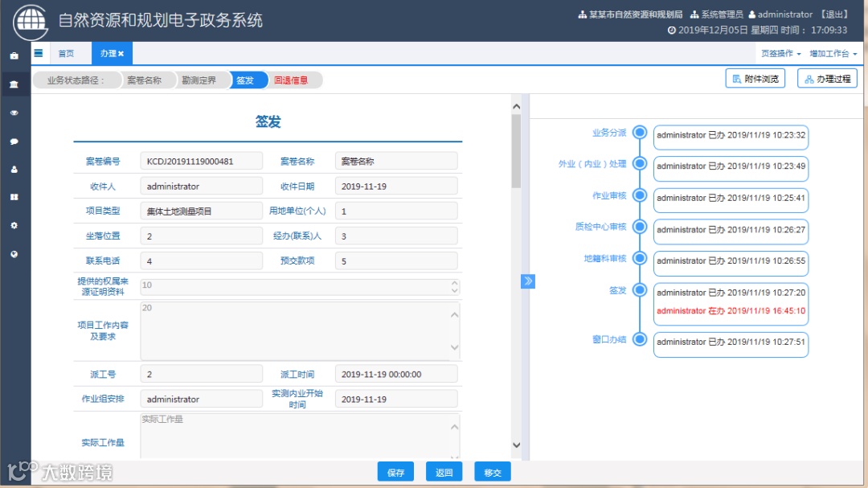Image resolution: width=868 pixels, height=488 pixels.
Task: Click the 窗口办结 timeline node circle
Action: click(640, 339)
